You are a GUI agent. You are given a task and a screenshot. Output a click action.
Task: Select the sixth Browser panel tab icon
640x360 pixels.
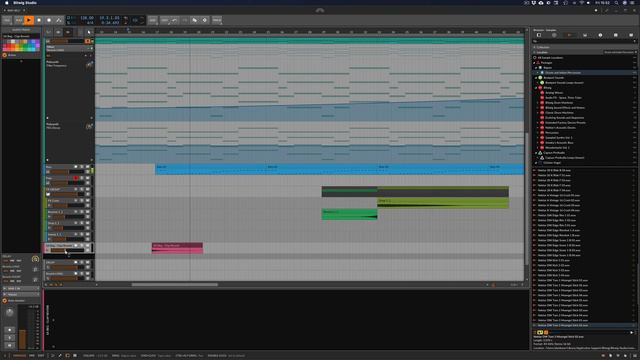pos(616,35)
